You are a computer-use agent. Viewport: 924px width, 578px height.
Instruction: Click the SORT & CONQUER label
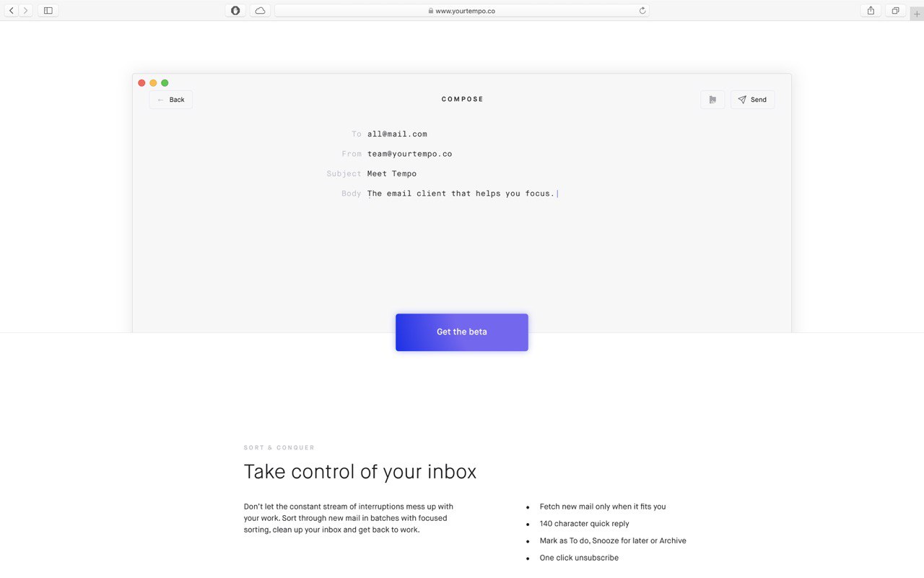tap(279, 448)
